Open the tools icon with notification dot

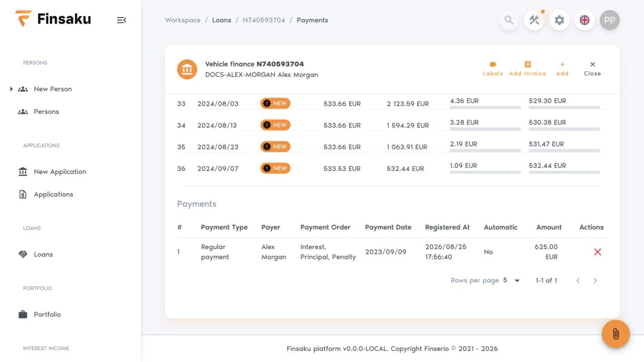tap(534, 20)
